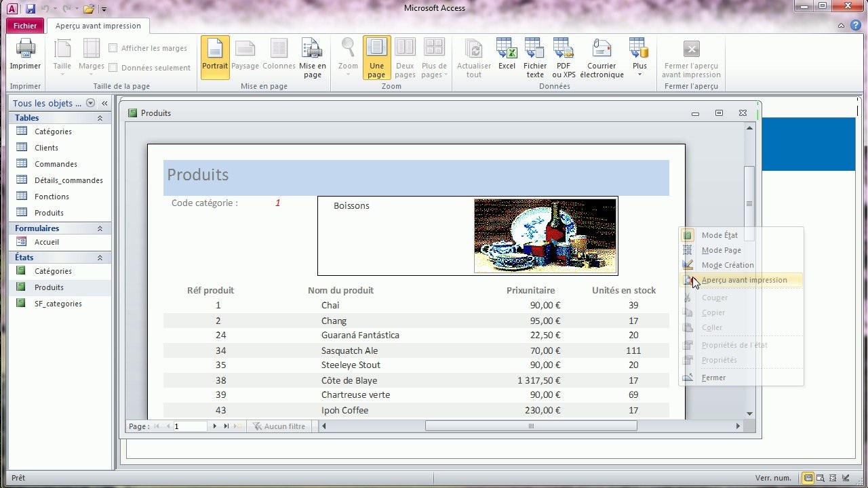Go to next page arrow in navigator

[x=215, y=426]
